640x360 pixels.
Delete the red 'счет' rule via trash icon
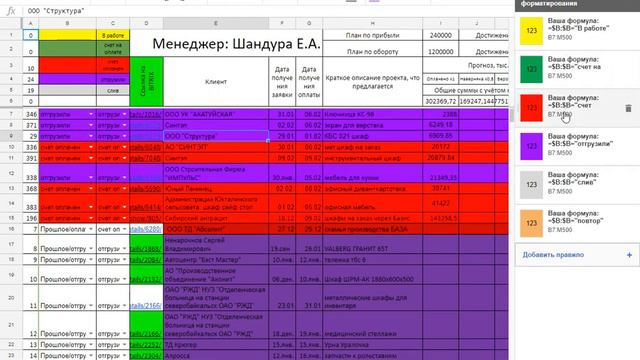coord(628,108)
